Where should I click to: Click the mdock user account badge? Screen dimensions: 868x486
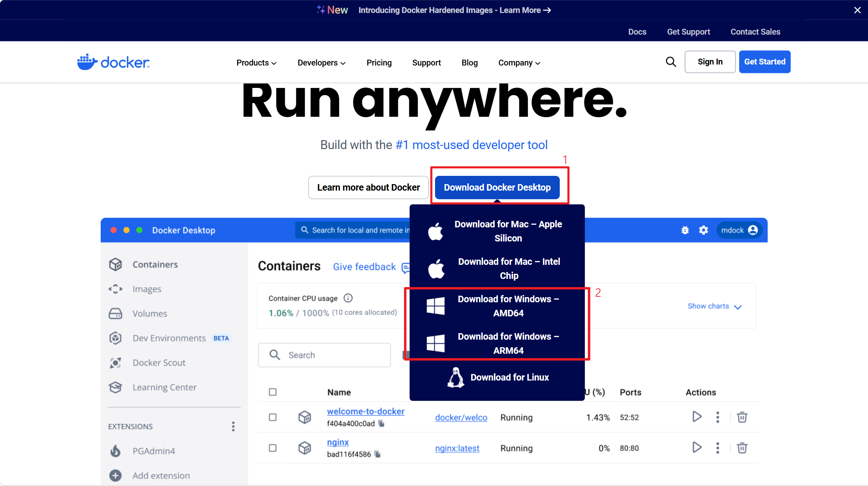tap(739, 230)
